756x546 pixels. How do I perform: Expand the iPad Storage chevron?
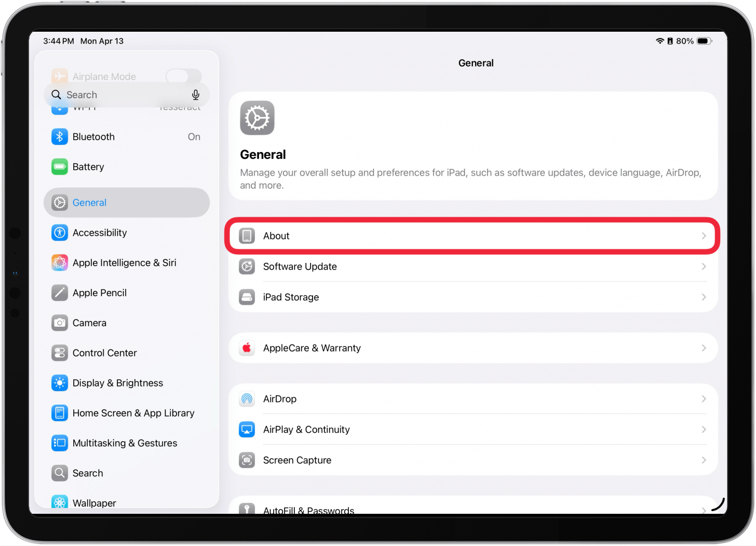[x=704, y=297]
